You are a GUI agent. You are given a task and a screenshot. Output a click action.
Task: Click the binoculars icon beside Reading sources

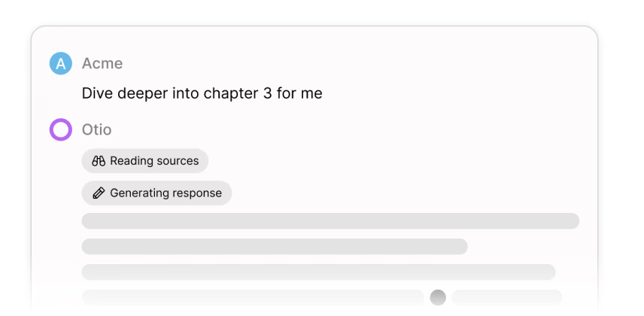click(99, 161)
